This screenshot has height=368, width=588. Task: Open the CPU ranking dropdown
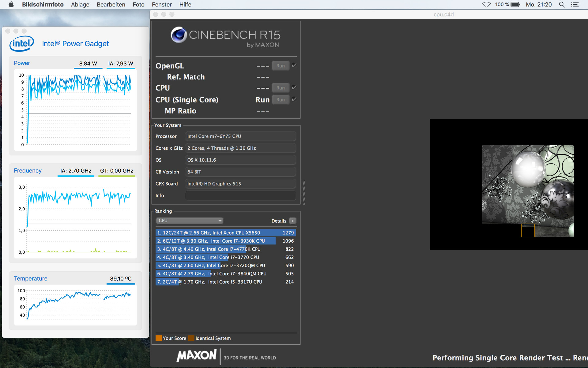click(x=190, y=220)
